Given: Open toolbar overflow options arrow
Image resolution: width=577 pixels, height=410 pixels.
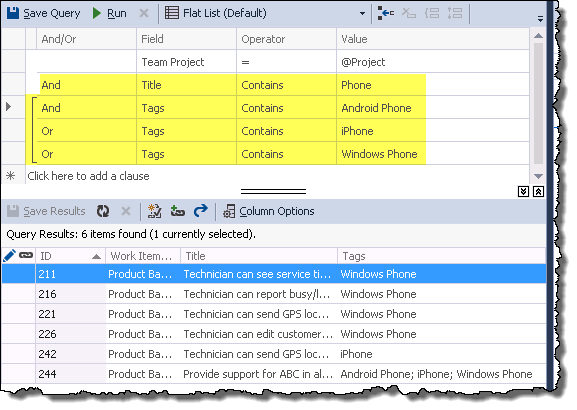Looking at the screenshot, I should pos(540,19).
